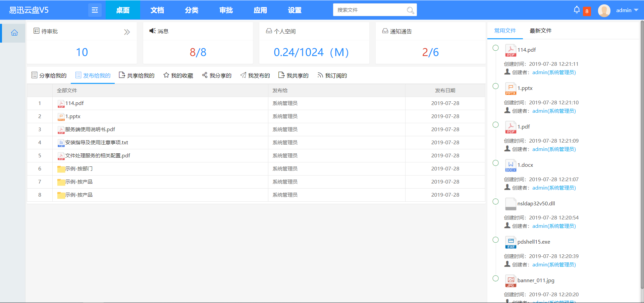Switch to the 我共享的 tab

pos(293,75)
